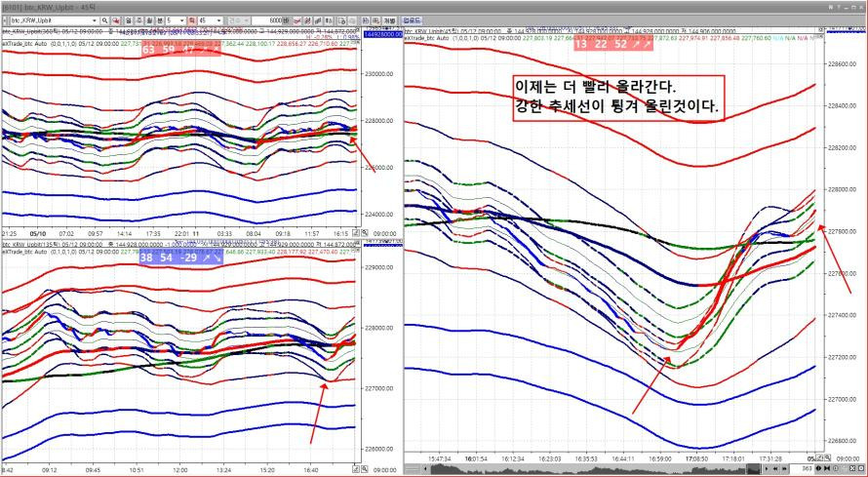Click the red 13 22 52 signal badge
The image size is (868, 477).
pyautogui.click(x=613, y=44)
